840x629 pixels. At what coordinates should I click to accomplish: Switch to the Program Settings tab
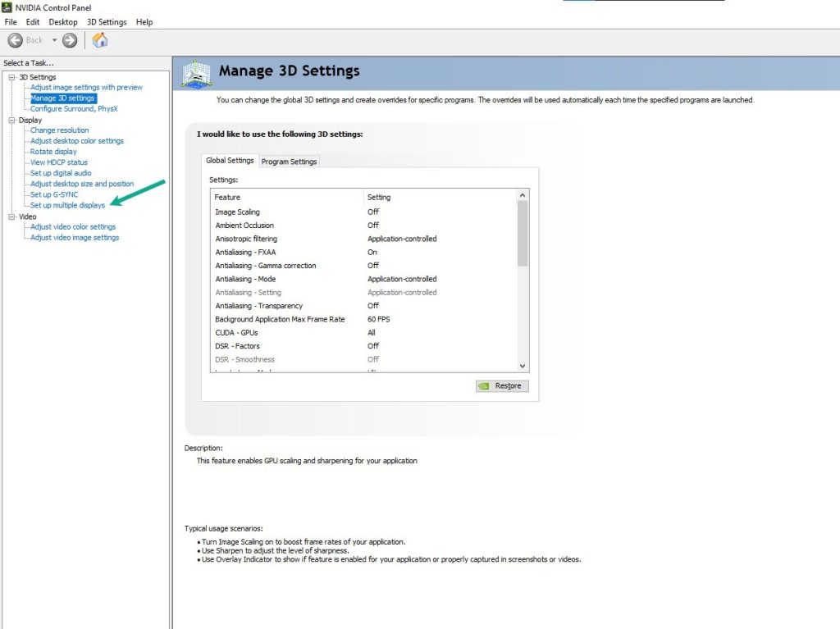tap(290, 162)
